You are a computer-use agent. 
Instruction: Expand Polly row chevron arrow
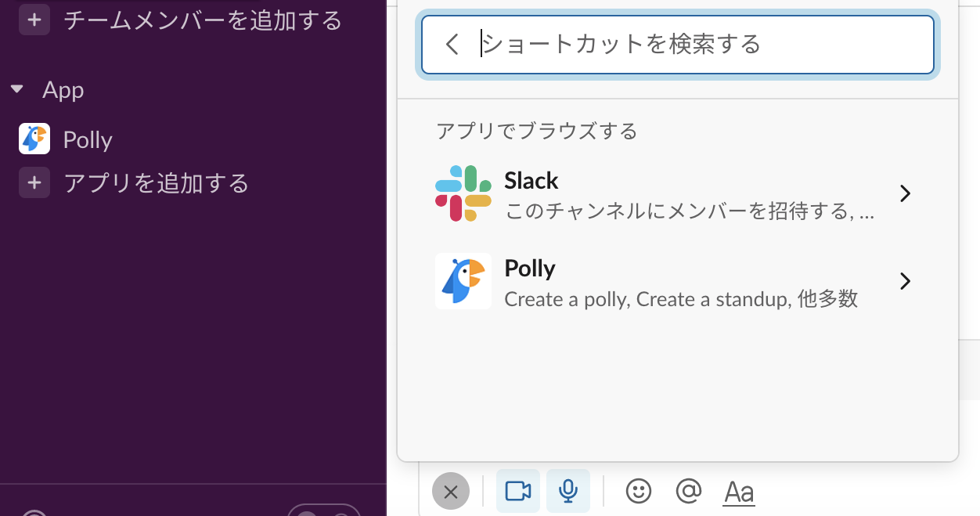(906, 281)
